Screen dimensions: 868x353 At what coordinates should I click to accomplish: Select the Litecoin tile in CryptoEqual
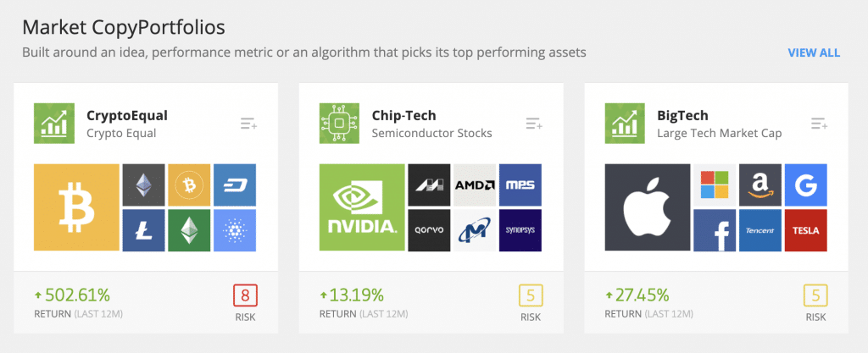click(x=143, y=230)
